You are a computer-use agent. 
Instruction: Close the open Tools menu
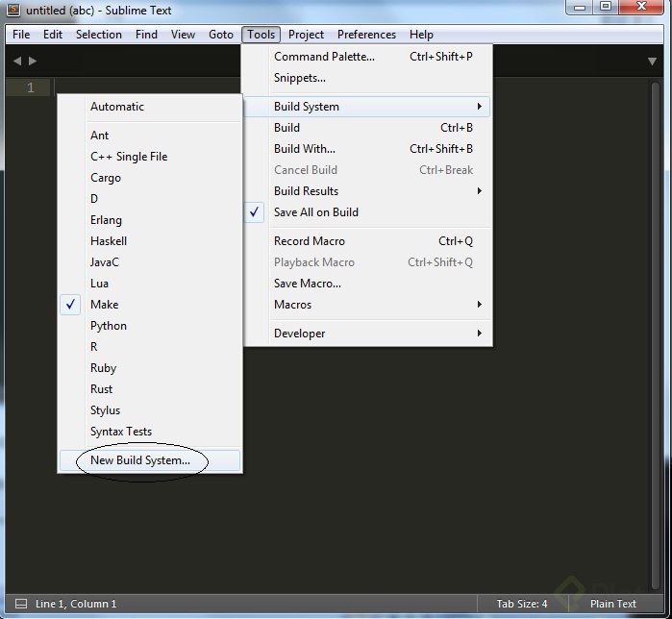click(261, 35)
